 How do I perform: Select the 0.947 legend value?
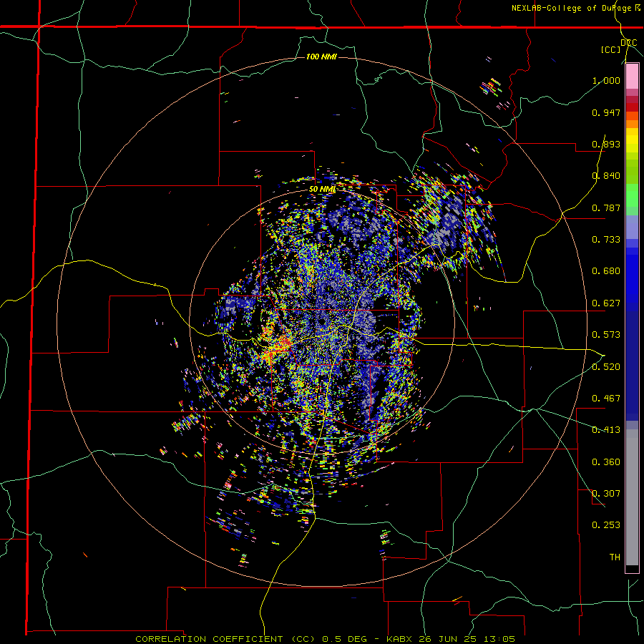[x=606, y=112]
